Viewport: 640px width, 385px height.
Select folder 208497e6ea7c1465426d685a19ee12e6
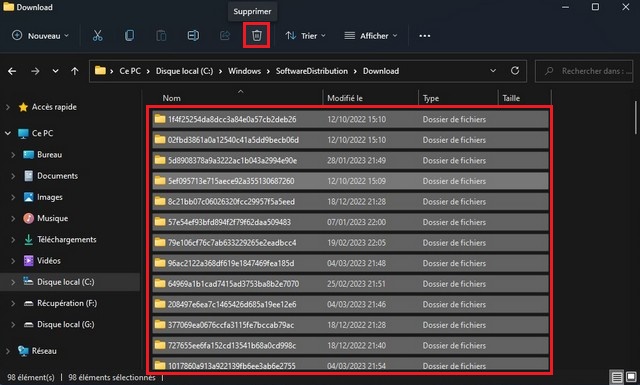(350, 305)
